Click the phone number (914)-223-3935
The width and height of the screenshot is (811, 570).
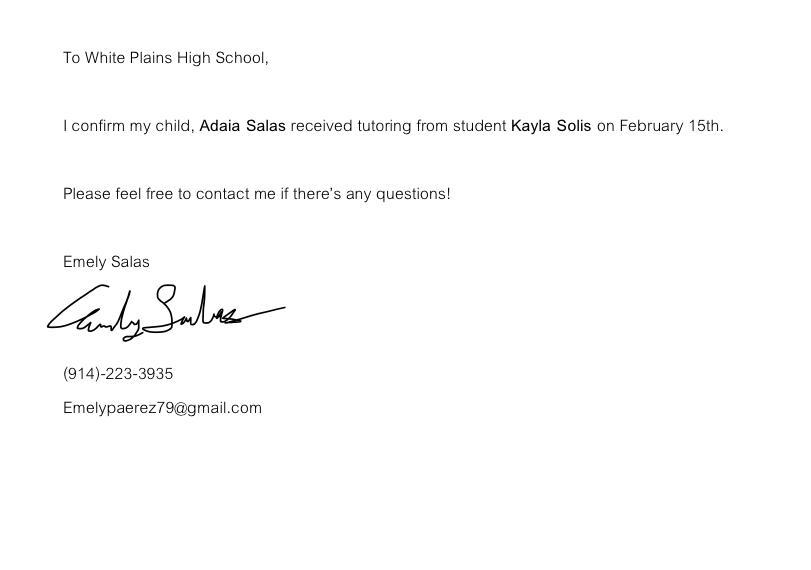point(118,374)
